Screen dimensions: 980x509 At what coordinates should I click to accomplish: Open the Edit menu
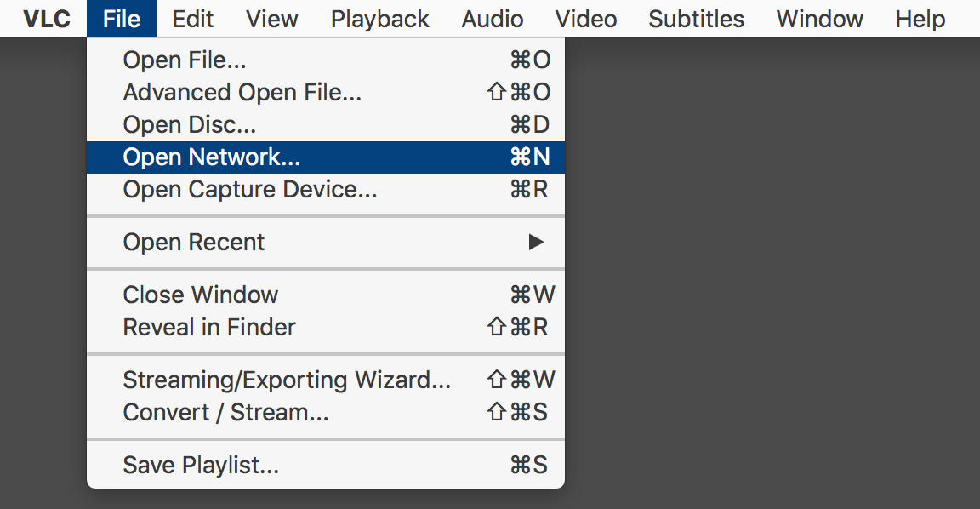coord(192,19)
